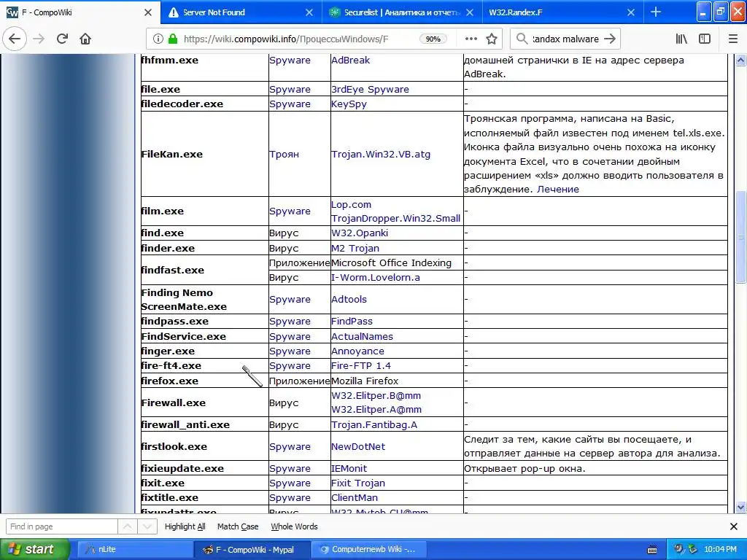Open the NewDotNet link
The width and height of the screenshot is (747, 560).
point(357,446)
